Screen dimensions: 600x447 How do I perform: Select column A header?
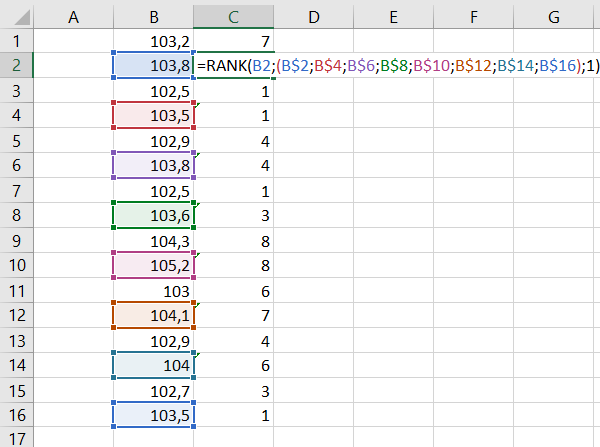[x=73, y=17]
